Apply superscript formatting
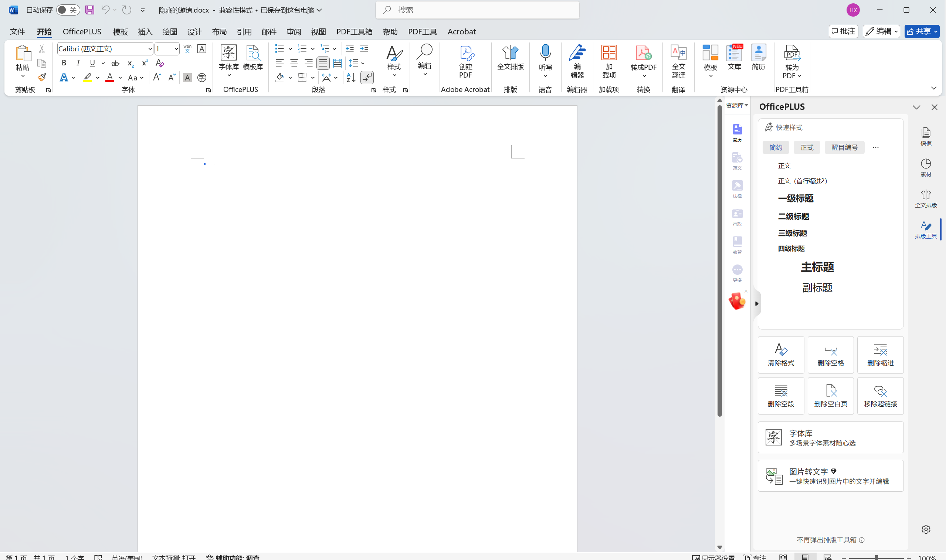Viewport: 946px width, 560px height. tap(145, 63)
